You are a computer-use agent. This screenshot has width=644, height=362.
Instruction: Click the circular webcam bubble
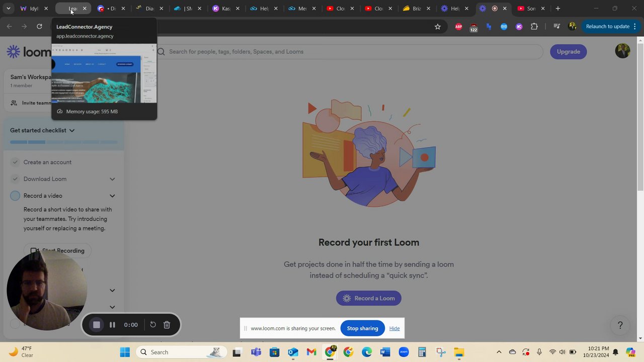pyautogui.click(x=46, y=291)
